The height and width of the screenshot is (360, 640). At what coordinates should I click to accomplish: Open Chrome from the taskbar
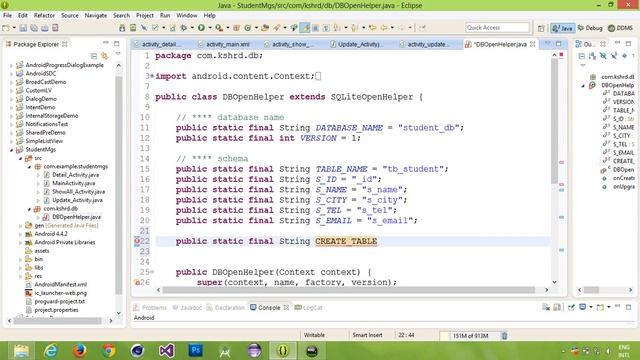point(109,351)
